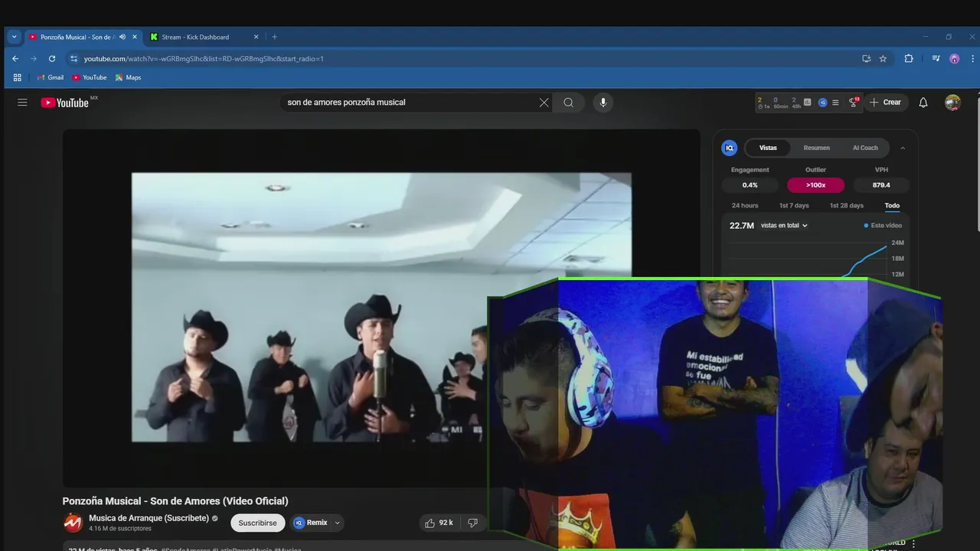
Task: Like the video showing 92 k
Action: point(439,523)
